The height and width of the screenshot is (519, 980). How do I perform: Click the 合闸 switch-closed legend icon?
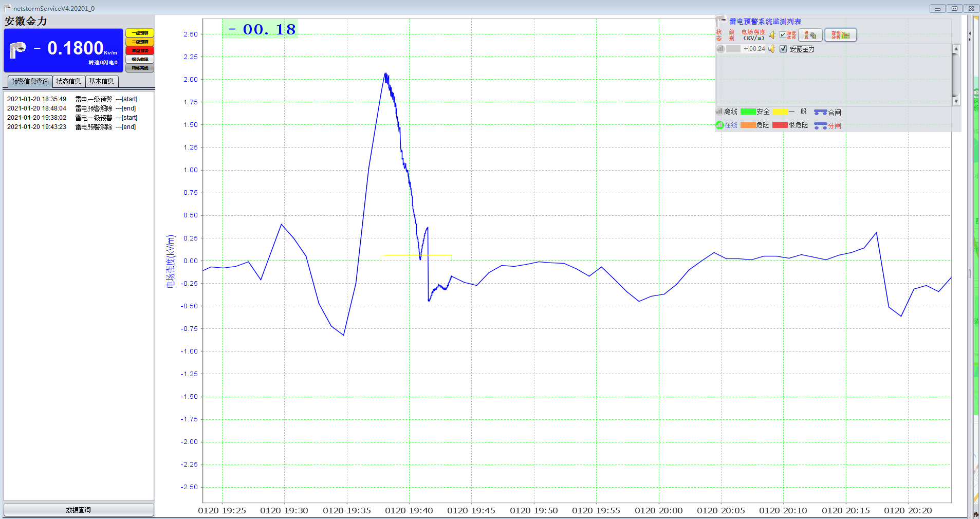tap(821, 112)
